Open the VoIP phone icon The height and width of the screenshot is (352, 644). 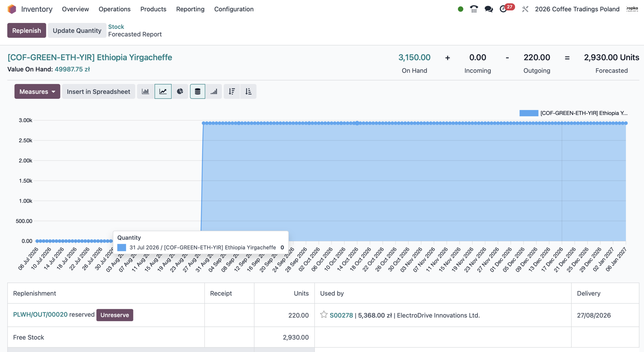[x=474, y=9]
